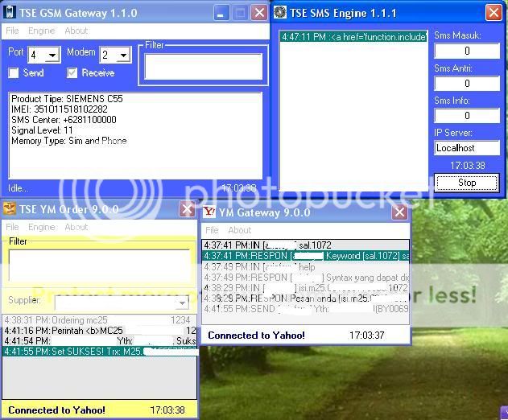Enable the Send checkbox in GSM Gateway

coord(14,73)
